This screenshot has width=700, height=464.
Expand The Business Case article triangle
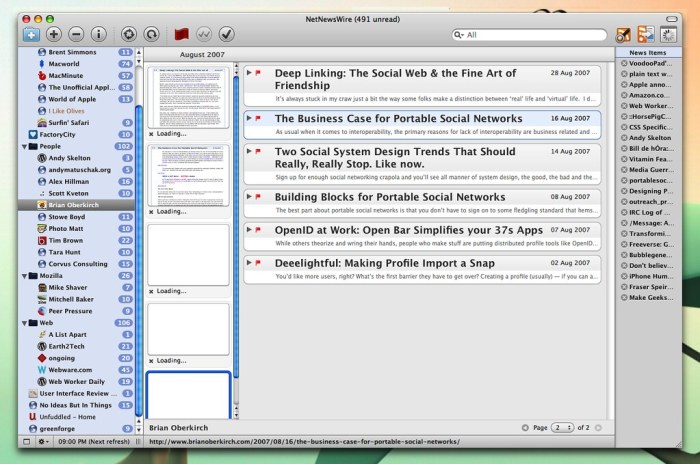(249, 118)
